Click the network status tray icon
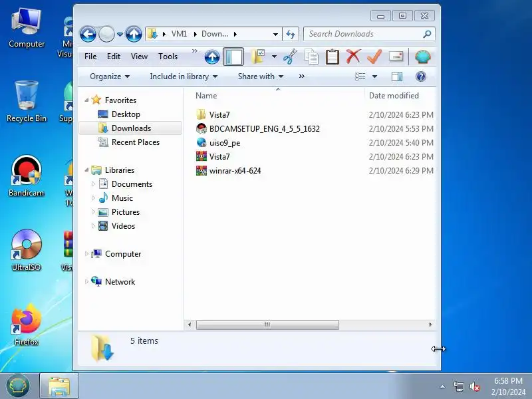The width and height of the screenshot is (532, 399). click(458, 386)
